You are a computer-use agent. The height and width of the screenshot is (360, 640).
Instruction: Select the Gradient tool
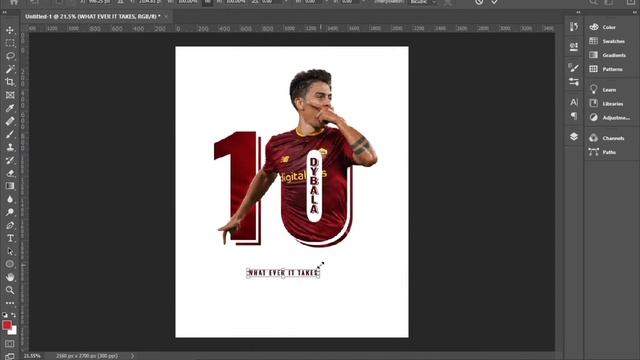(10, 186)
